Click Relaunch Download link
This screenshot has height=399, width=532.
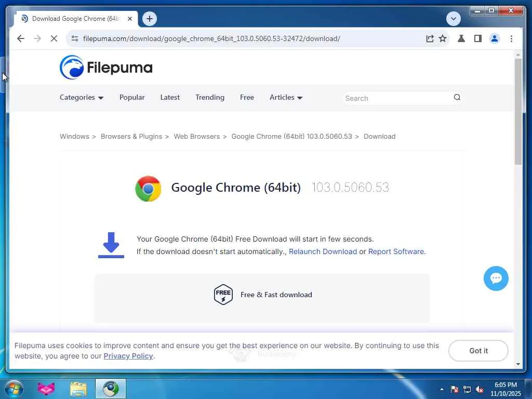323,251
